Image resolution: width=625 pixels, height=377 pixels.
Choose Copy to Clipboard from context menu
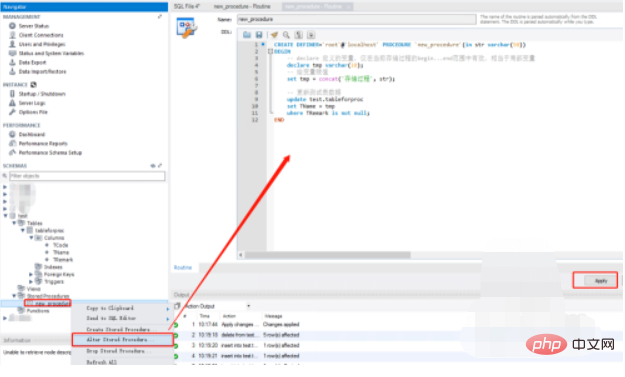pyautogui.click(x=110, y=308)
